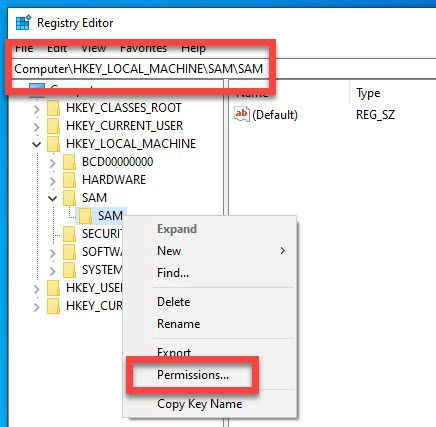Select the highlighted child SAM key label
Image resolution: width=436 pixels, height=427 pixels.
[110, 216]
